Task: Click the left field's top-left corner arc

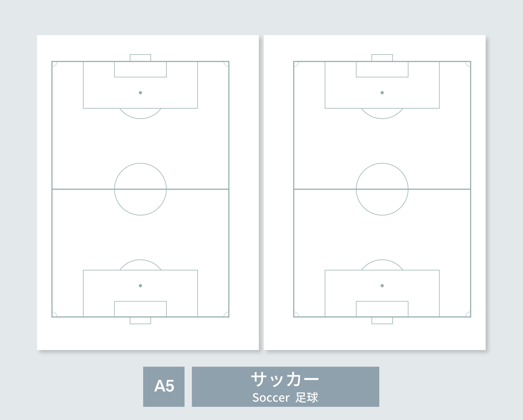Action: (x=54, y=64)
